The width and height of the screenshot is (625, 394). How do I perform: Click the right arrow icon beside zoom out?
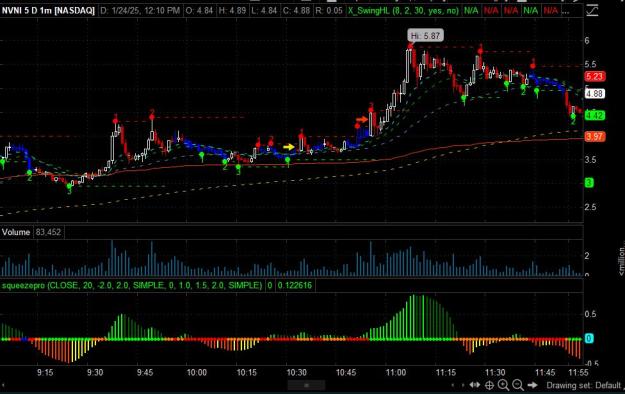[x=533, y=385]
